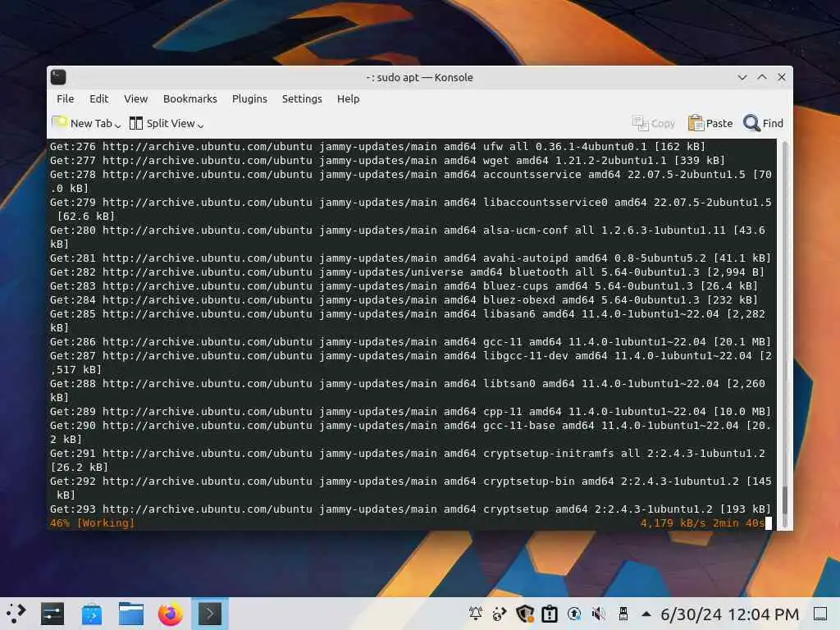Screen dimensions: 840x630
Task: Expand hidden system tray icons
Action: tap(646, 614)
